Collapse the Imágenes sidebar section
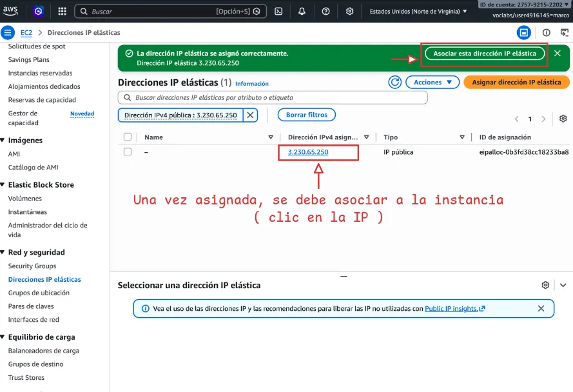This screenshot has height=392, width=573. point(3,140)
